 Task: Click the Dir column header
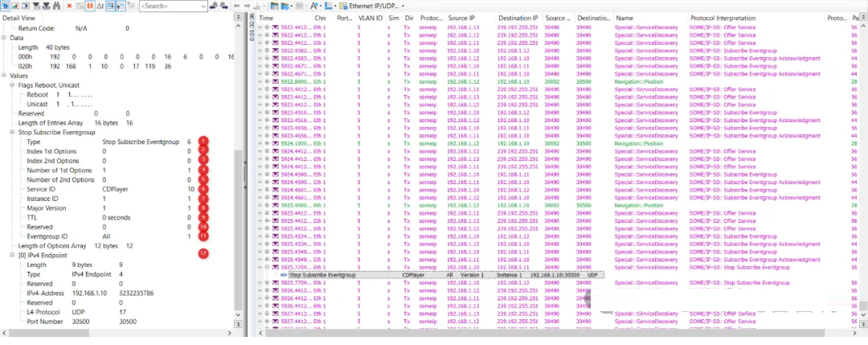pyautogui.click(x=409, y=18)
